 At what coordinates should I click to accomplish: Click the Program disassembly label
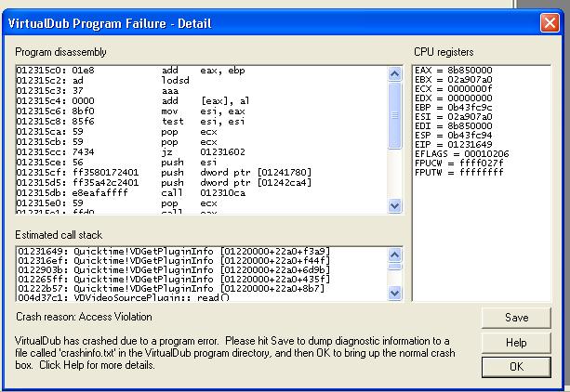(x=60, y=52)
